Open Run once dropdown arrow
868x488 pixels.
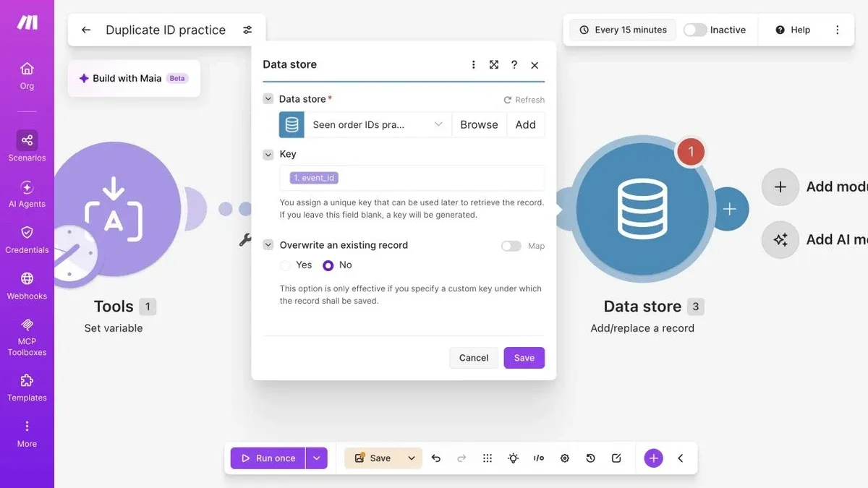point(317,458)
